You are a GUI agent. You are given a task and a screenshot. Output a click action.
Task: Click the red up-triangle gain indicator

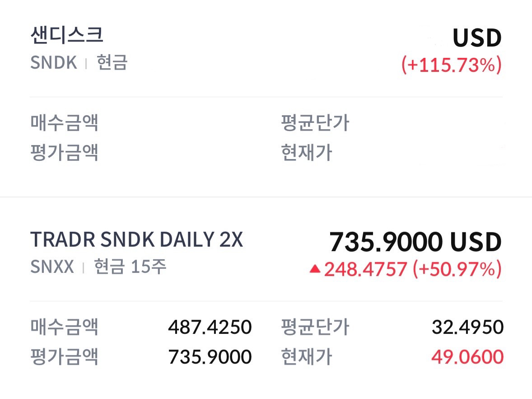coord(315,269)
